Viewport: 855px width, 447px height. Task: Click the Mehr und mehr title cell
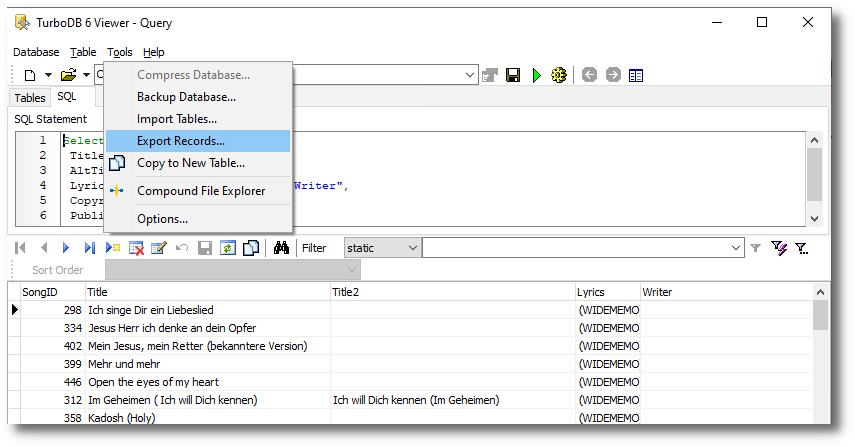coord(208,364)
